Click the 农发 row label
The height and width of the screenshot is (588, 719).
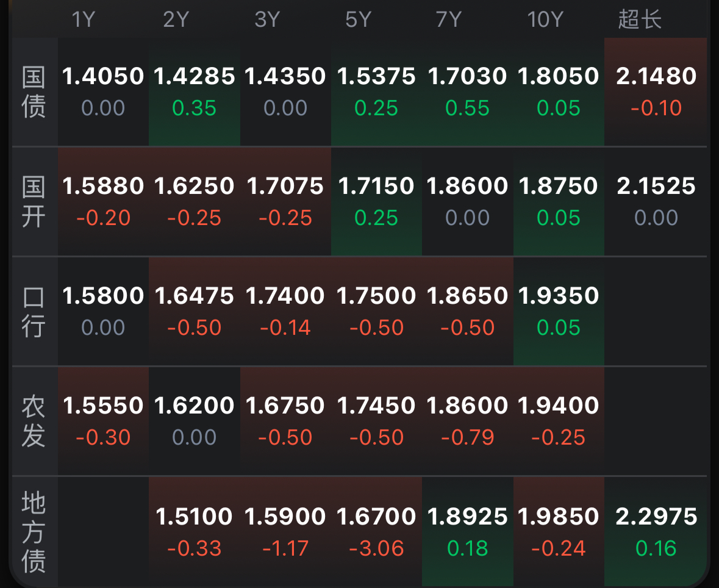pyautogui.click(x=34, y=421)
